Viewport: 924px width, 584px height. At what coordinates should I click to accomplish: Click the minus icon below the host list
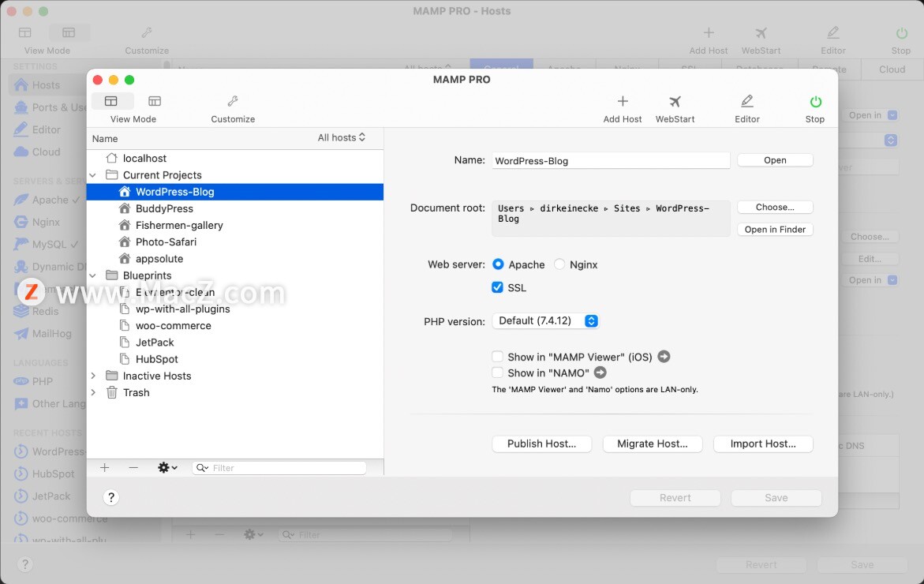[133, 467]
